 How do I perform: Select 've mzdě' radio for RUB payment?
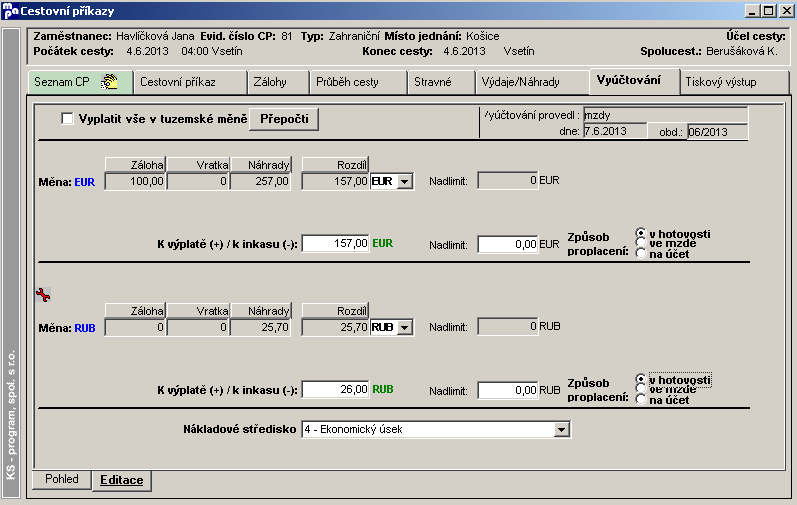[x=640, y=389]
